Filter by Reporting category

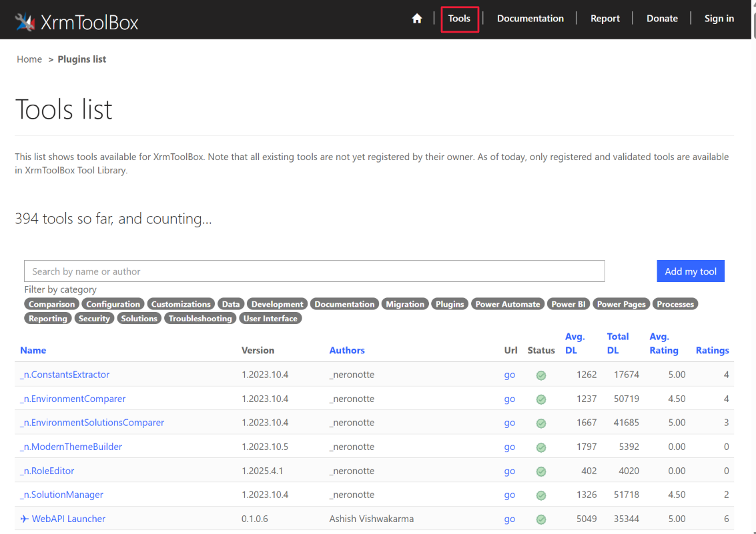[48, 319]
